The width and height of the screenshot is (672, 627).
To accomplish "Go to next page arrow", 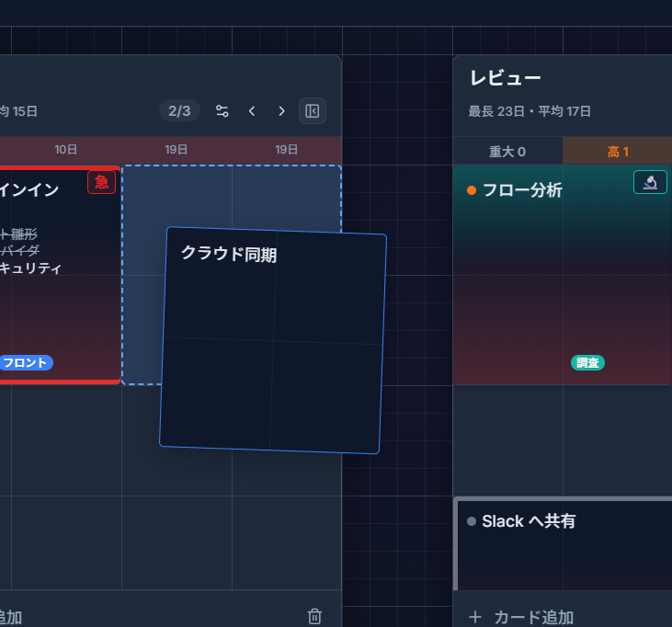I will tap(281, 111).
